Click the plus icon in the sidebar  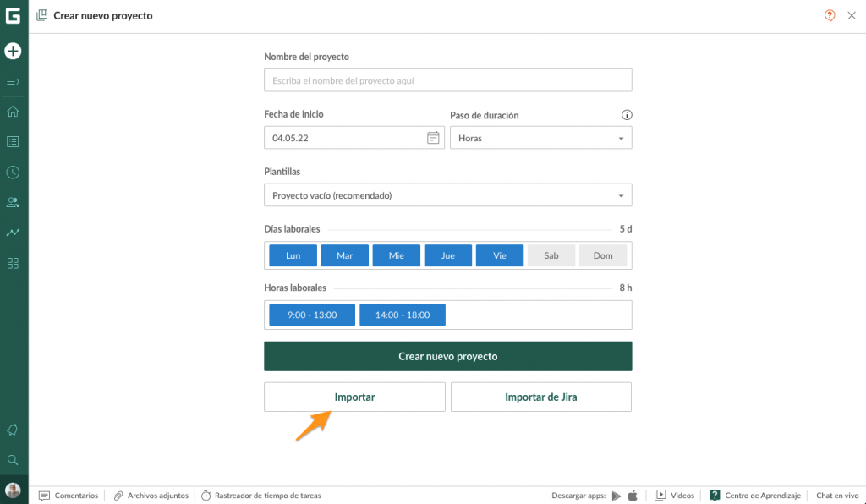click(13, 52)
